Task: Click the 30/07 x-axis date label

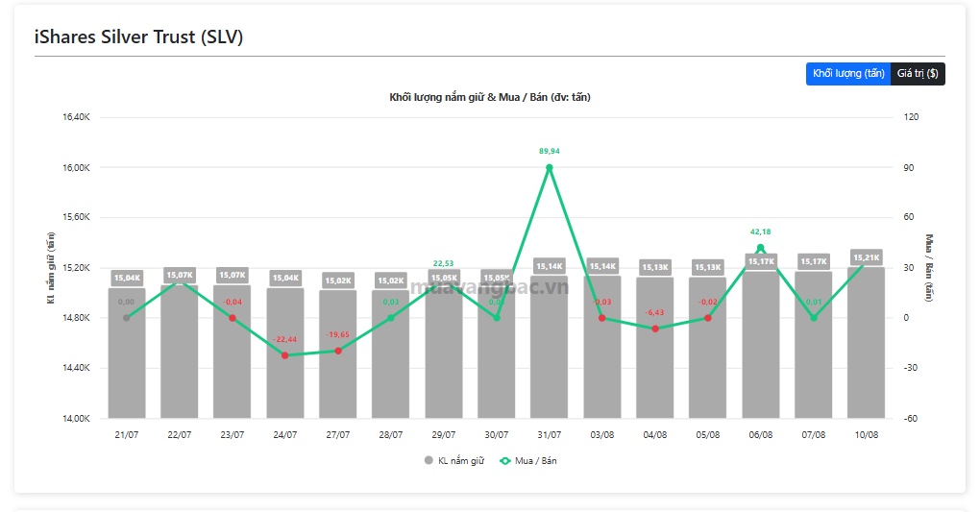Action: tap(497, 434)
